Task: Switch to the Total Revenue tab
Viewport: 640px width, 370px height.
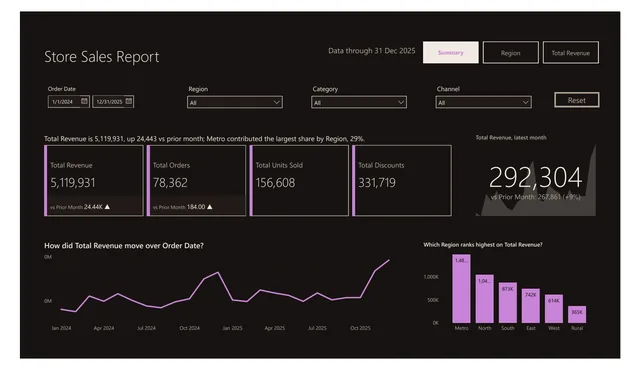Action: (x=571, y=52)
